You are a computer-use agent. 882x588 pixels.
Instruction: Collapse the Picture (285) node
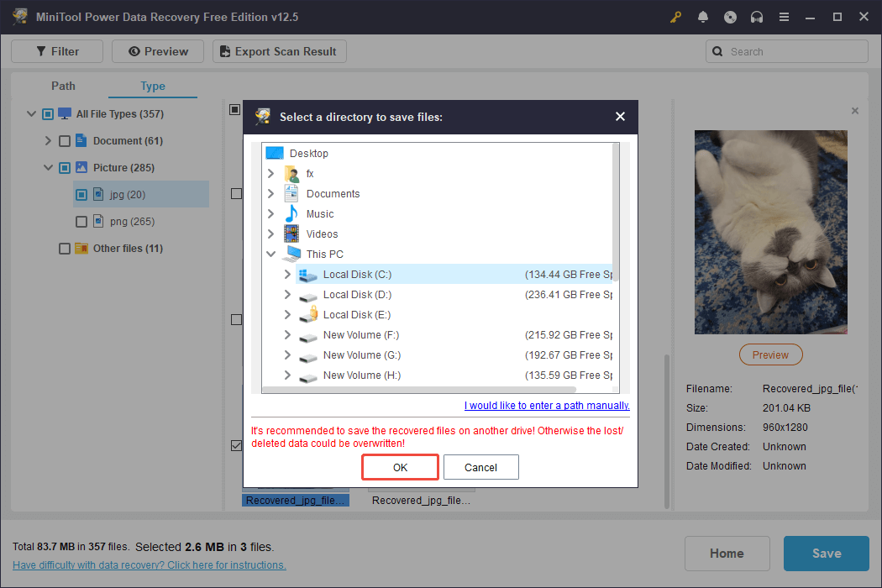(x=49, y=168)
